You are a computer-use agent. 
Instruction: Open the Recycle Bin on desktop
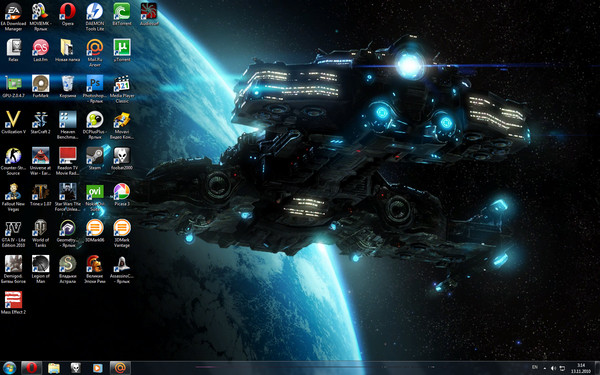pos(67,86)
